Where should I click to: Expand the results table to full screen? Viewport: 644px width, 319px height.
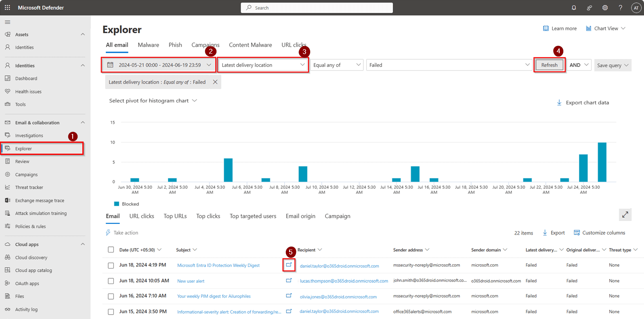625,215
